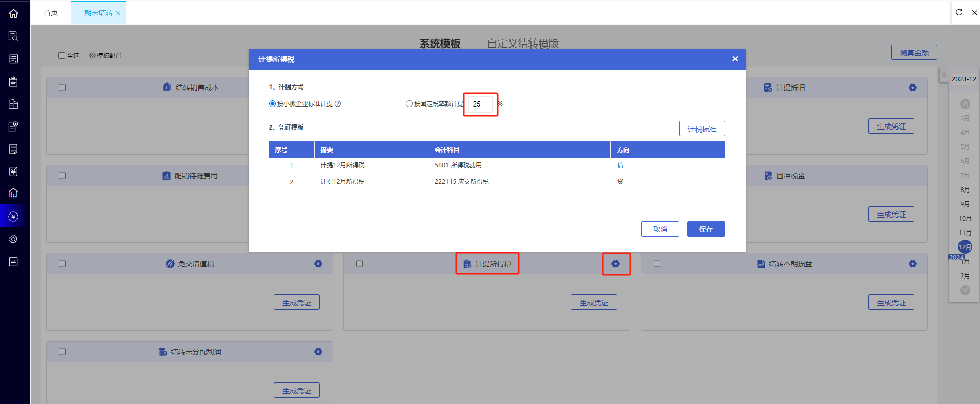The width and height of the screenshot is (980, 404).
Task: Select 8月 in the month list
Action: (x=965, y=189)
